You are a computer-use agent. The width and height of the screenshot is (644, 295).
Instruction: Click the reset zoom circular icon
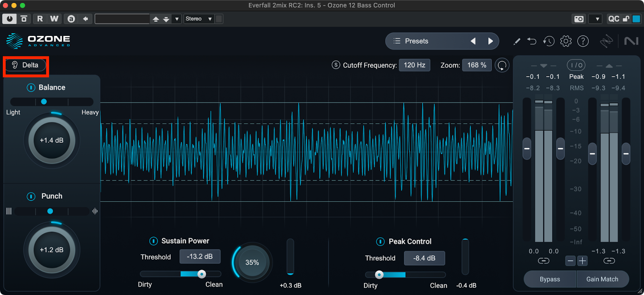pyautogui.click(x=502, y=65)
